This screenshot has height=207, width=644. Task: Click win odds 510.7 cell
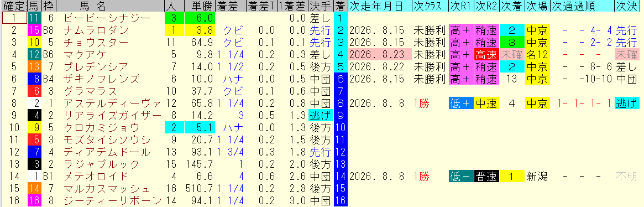(x=200, y=188)
